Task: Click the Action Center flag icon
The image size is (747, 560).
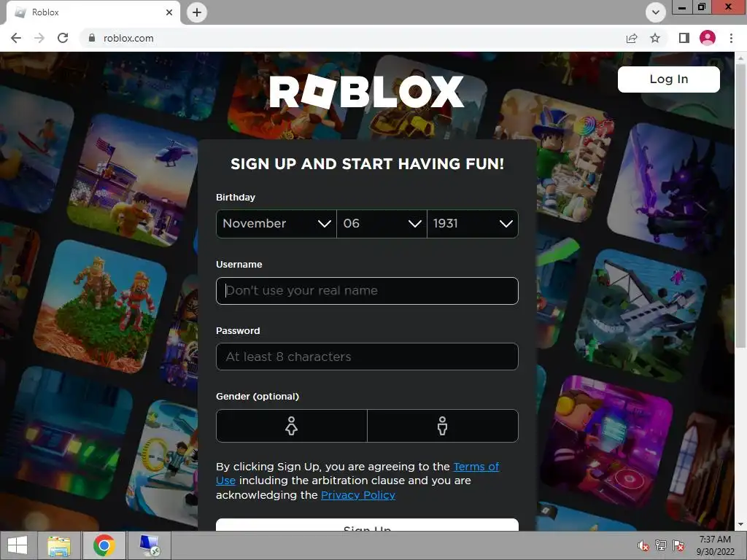Action: [678, 545]
